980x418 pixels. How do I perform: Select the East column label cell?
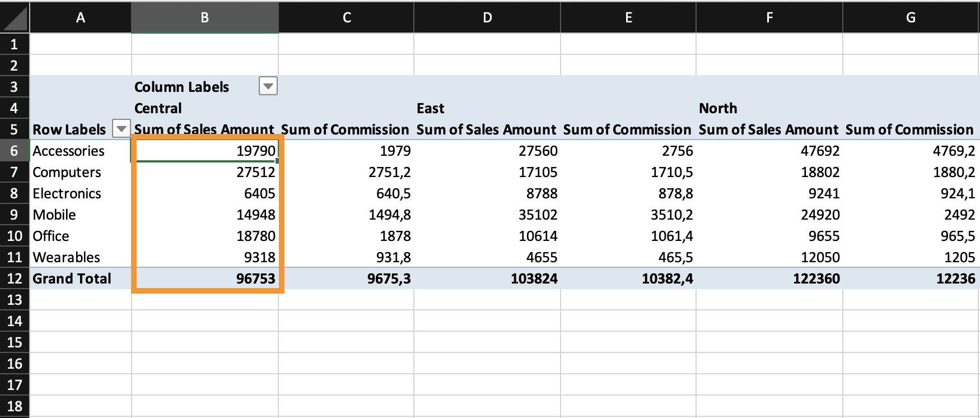(x=430, y=108)
